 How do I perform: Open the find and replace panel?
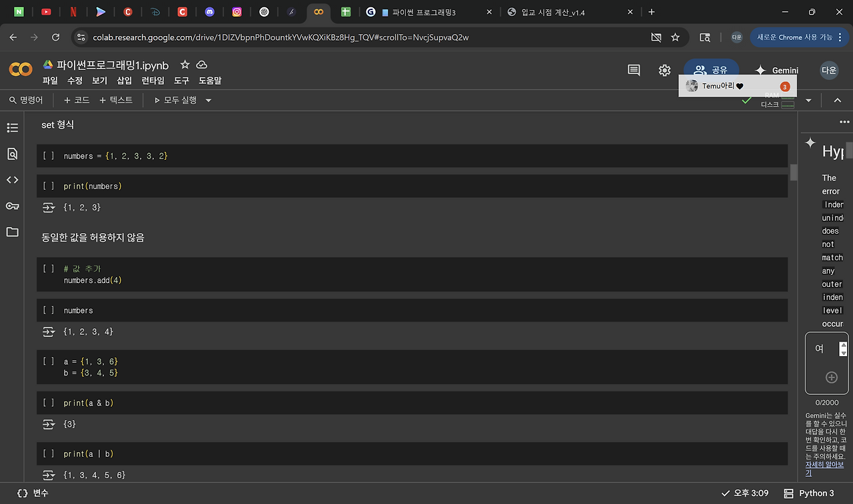12,154
